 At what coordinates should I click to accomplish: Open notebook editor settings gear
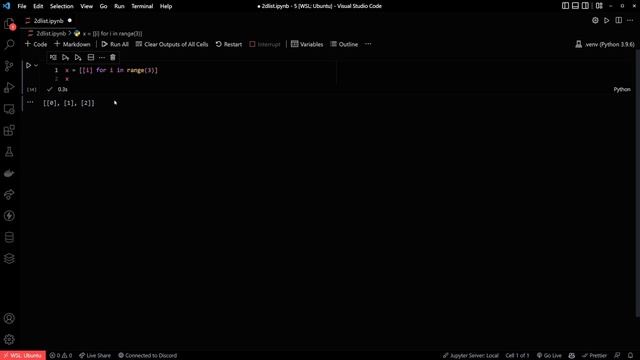click(595, 20)
